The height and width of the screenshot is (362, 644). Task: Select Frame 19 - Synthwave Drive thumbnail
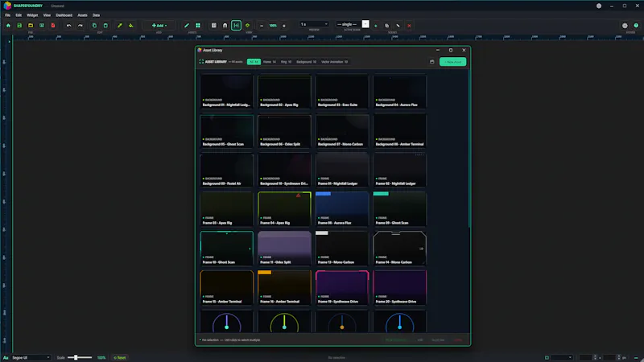tap(341, 288)
